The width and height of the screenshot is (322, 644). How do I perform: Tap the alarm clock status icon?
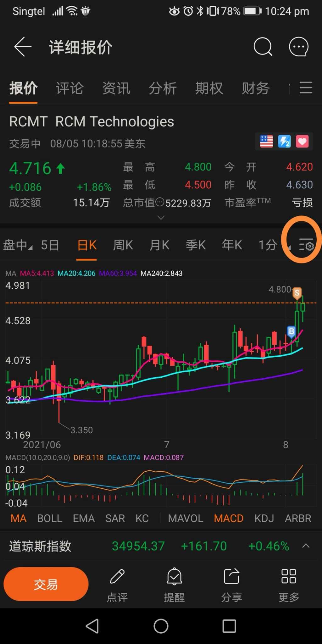(x=188, y=11)
